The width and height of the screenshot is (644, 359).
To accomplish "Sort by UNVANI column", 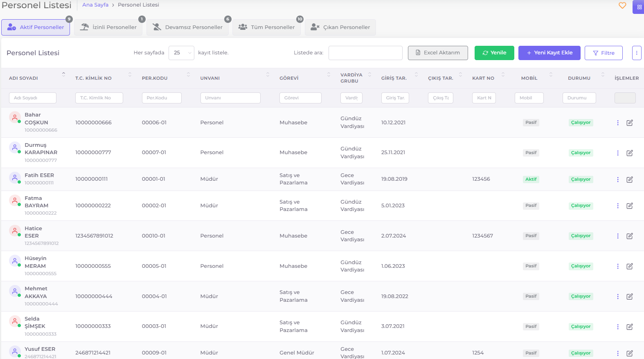I will click(268, 74).
